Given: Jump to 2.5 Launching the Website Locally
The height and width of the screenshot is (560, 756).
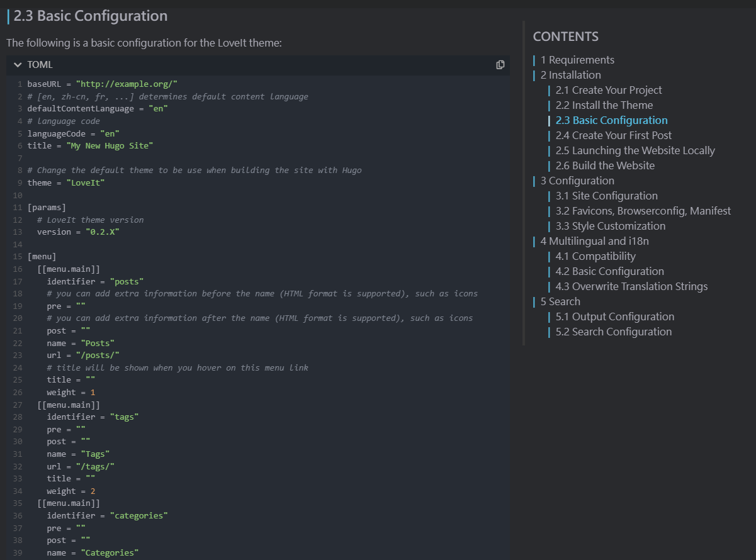Looking at the screenshot, I should tap(635, 150).
